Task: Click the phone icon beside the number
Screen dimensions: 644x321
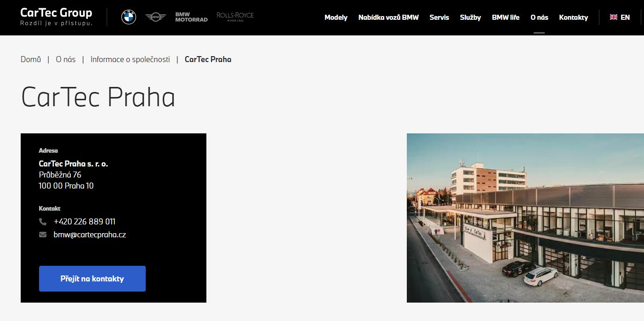Action: 43,222
